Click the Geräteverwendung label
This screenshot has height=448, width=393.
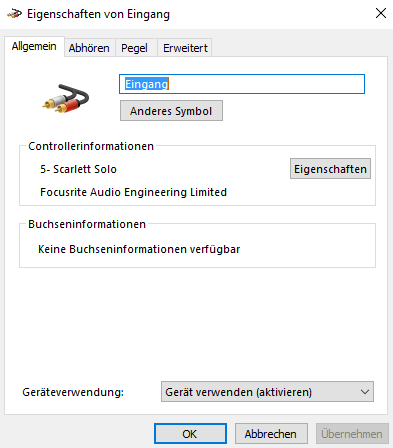pyautogui.click(x=73, y=392)
